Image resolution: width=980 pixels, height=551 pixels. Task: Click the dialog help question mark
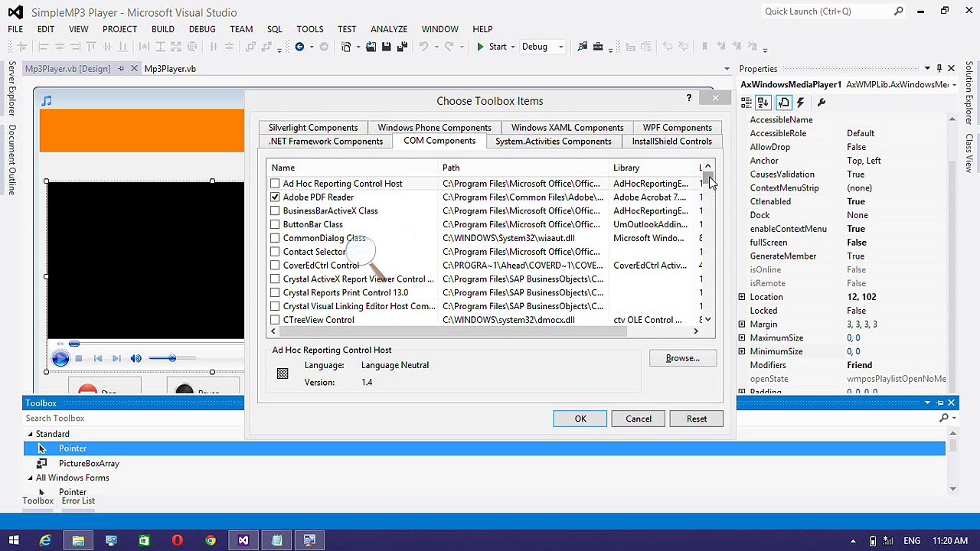688,98
